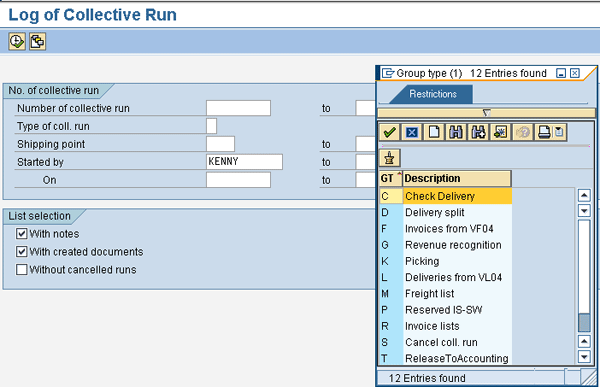
Task: Click group type code S cell
Action: pos(391,342)
